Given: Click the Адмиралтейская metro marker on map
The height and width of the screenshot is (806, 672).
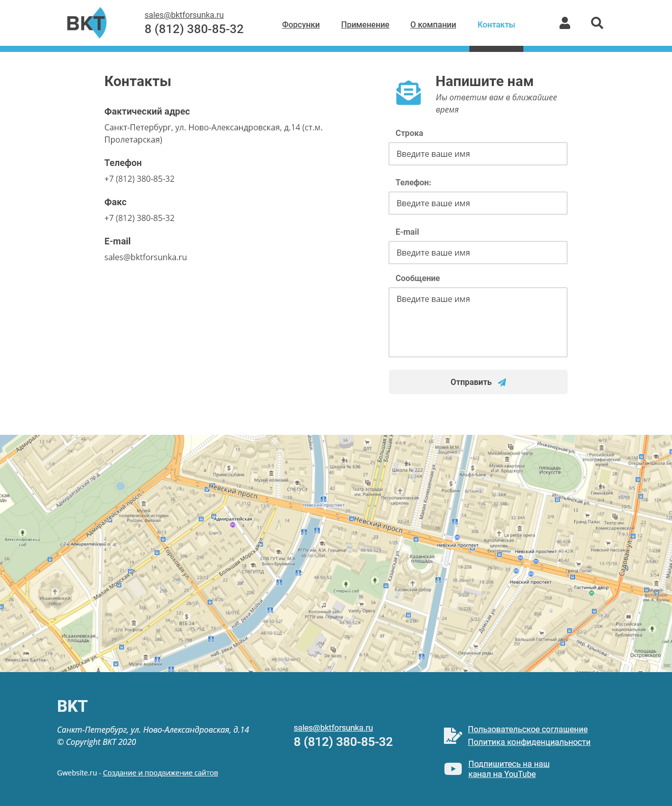Looking at the screenshot, I should [x=233, y=524].
